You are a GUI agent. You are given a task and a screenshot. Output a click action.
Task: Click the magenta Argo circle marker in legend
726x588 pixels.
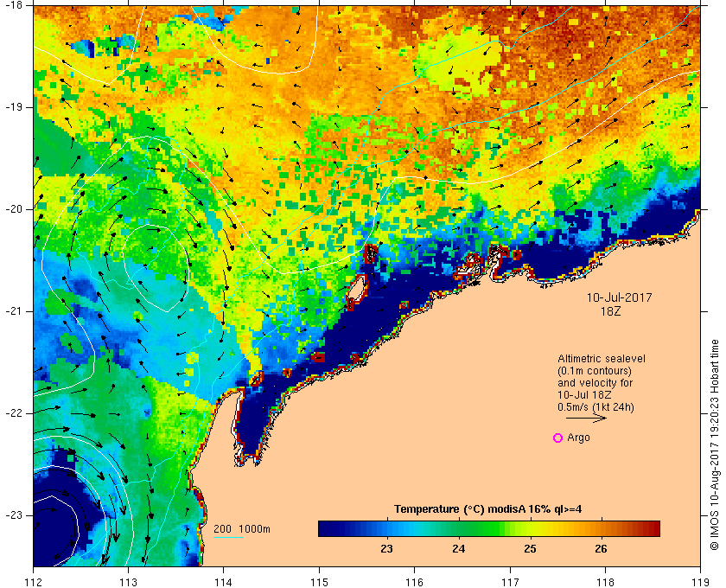(x=558, y=438)
